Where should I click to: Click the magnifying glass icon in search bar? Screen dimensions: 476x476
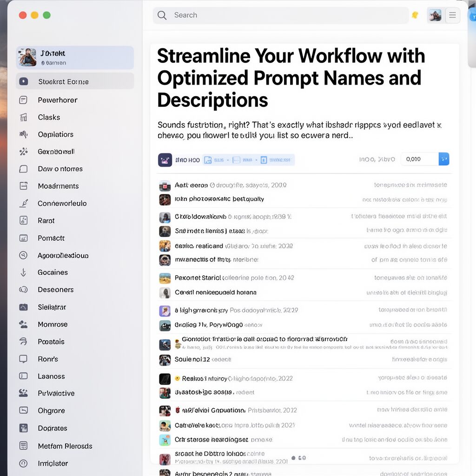pyautogui.click(x=162, y=15)
